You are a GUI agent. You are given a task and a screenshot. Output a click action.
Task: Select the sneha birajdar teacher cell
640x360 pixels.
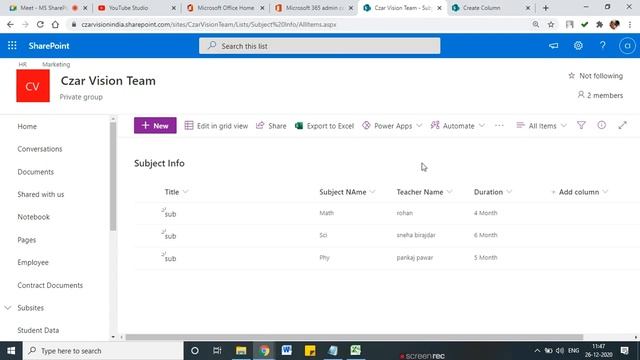416,235
